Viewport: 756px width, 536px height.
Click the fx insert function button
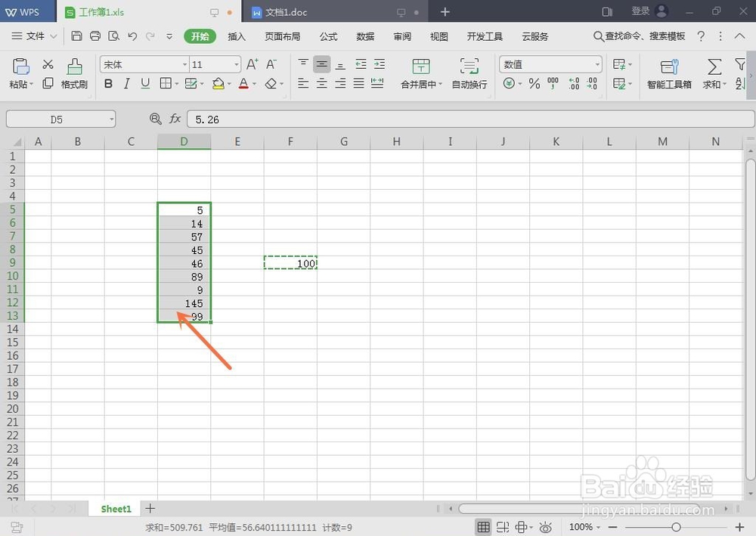[175, 119]
